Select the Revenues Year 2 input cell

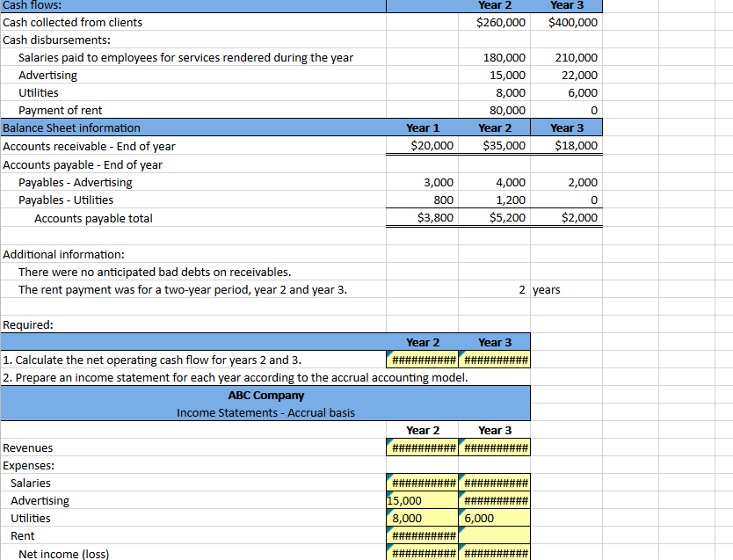click(421, 447)
